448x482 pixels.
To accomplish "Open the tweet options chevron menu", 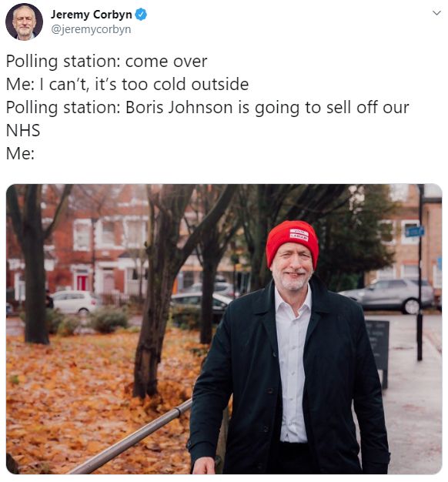I will click(436, 13).
